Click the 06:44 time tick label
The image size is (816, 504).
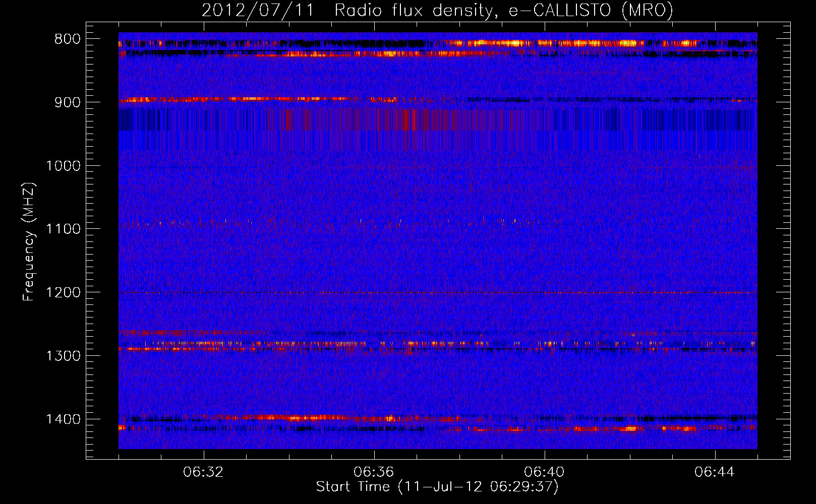715,472
